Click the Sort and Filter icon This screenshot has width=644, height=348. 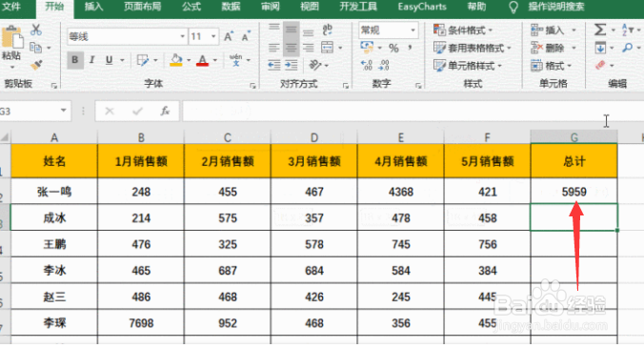coord(627,30)
